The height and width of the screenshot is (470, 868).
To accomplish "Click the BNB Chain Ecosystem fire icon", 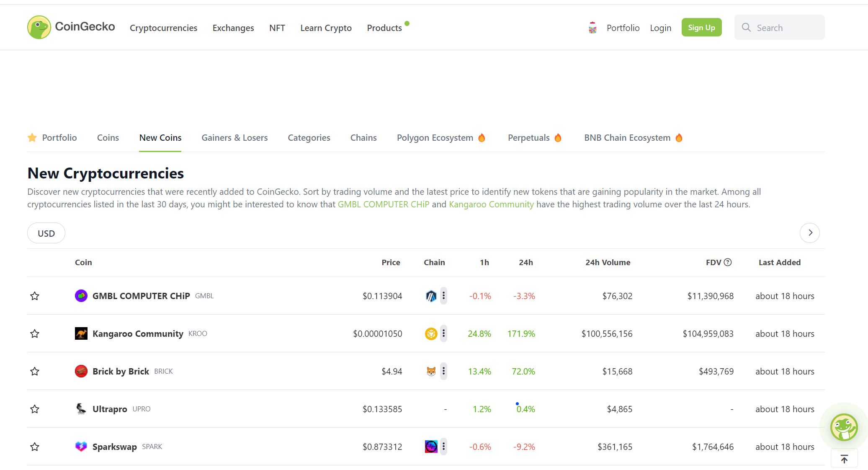I will point(679,138).
